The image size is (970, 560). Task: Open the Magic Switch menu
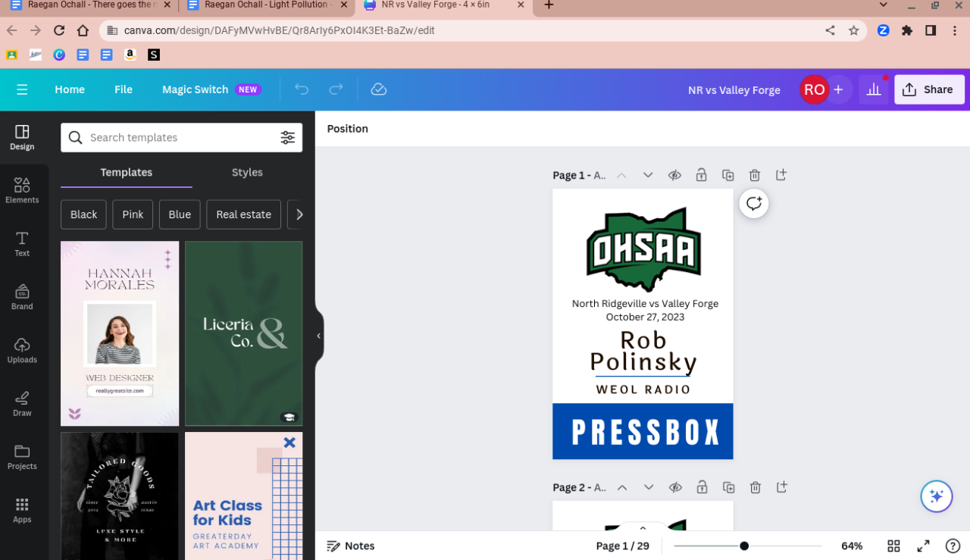211,89
